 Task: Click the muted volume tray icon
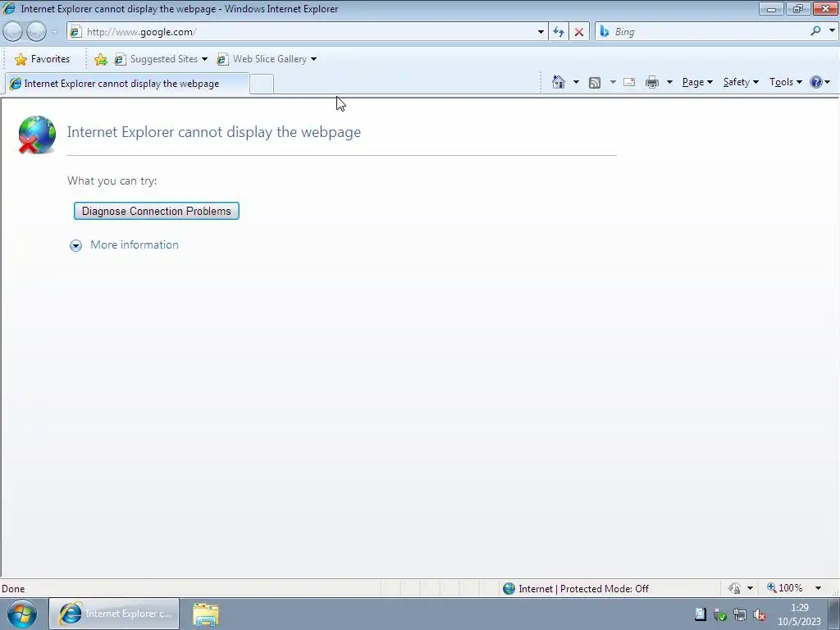pos(759,614)
